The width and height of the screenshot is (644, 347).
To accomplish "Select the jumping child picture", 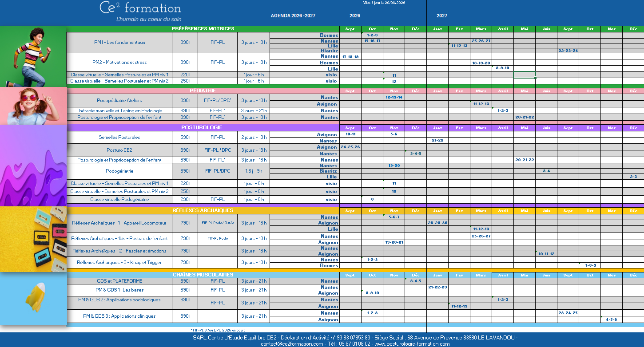I will (33, 56).
